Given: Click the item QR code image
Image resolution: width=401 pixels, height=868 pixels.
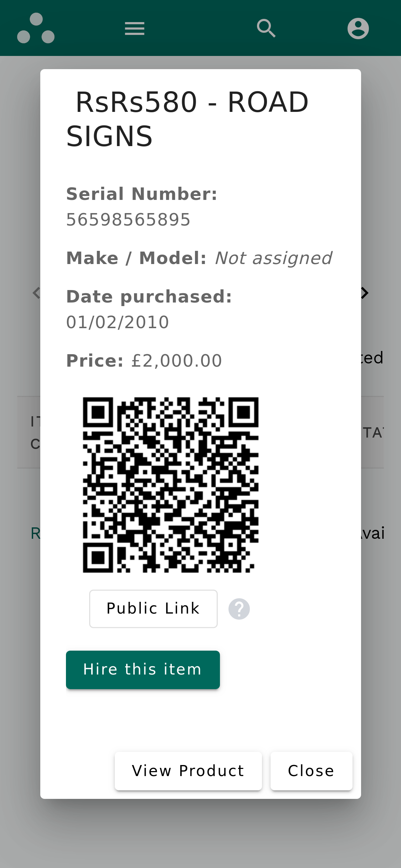Looking at the screenshot, I should coord(170,485).
